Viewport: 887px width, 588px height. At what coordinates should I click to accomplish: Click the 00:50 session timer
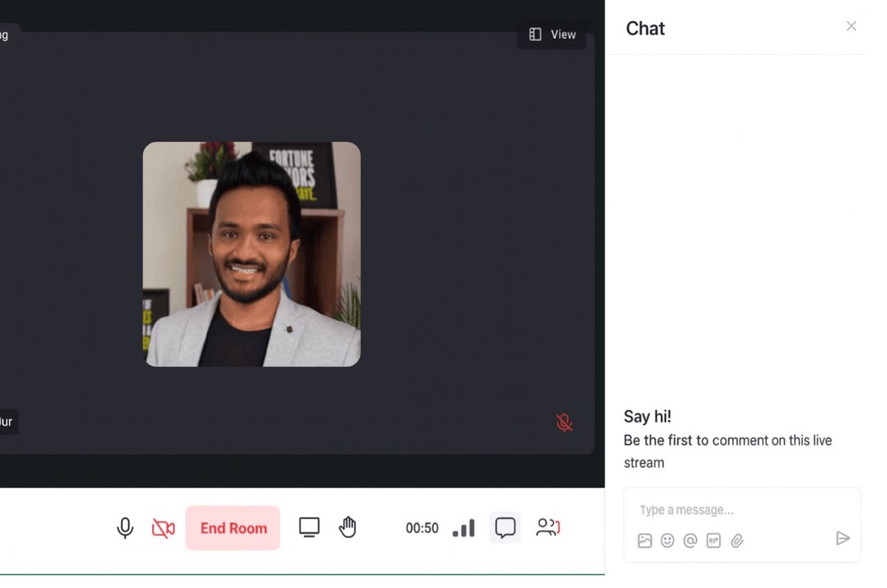tap(421, 528)
